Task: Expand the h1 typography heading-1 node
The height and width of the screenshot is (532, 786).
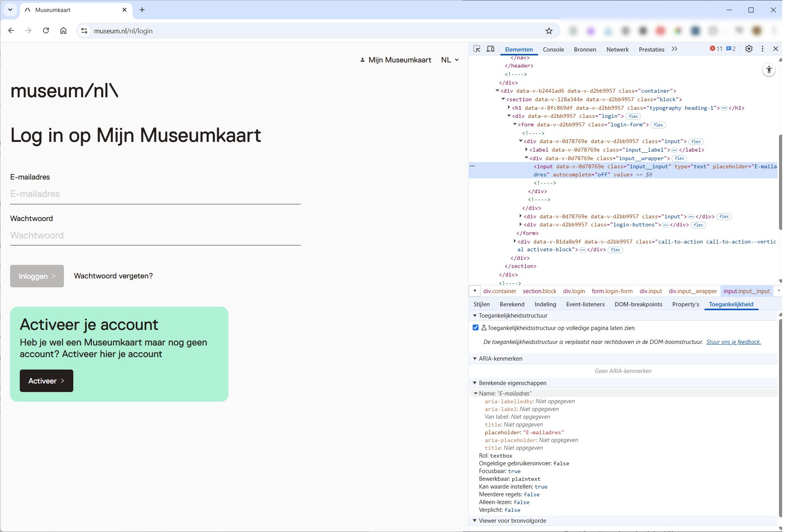Action: pos(509,107)
